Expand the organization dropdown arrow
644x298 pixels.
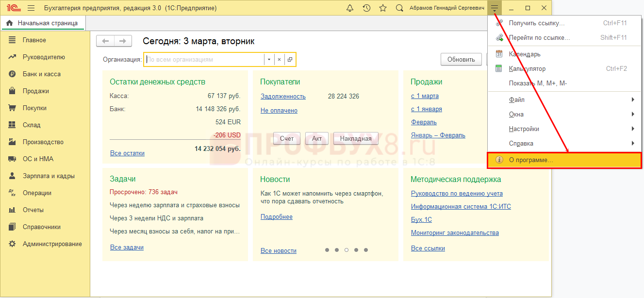pyautogui.click(x=269, y=59)
